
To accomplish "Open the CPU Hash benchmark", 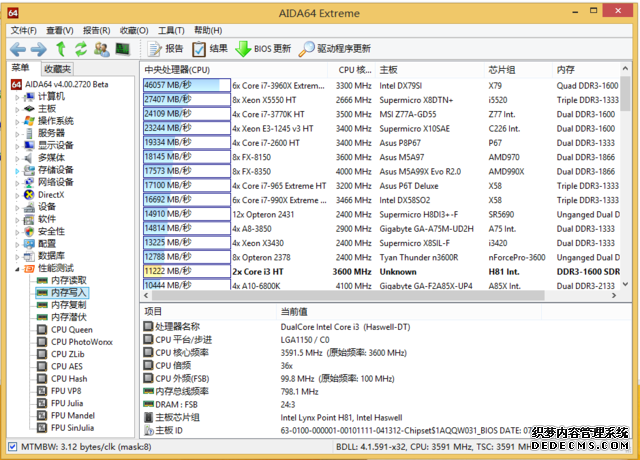I will (x=62, y=379).
